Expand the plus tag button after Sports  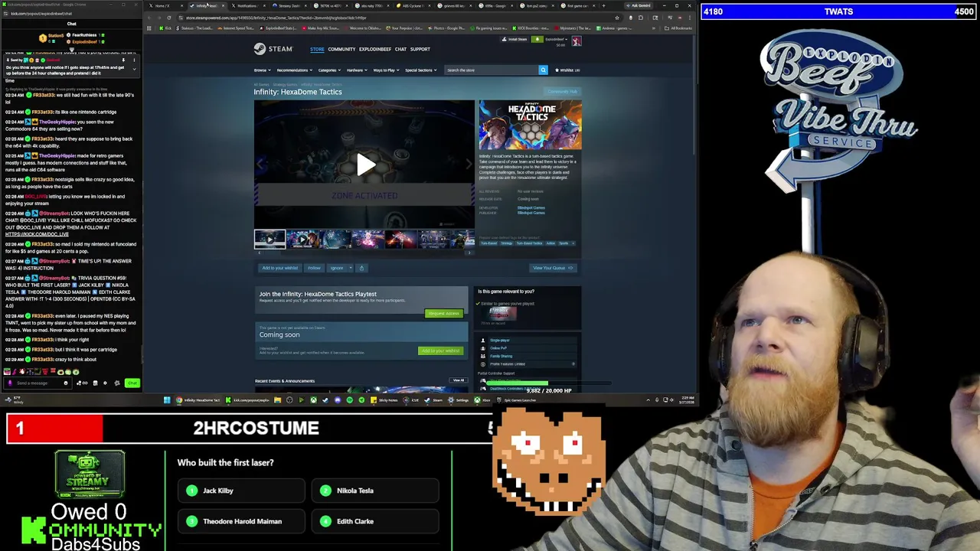573,243
